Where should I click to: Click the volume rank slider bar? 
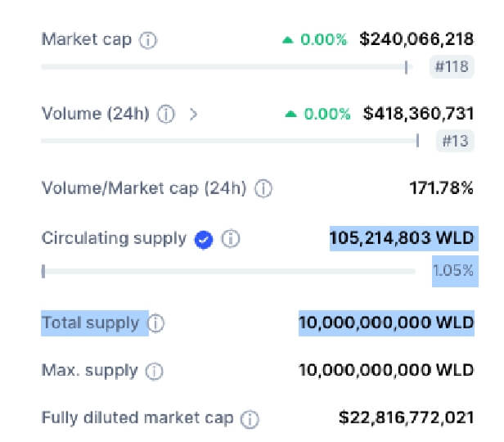(231, 141)
